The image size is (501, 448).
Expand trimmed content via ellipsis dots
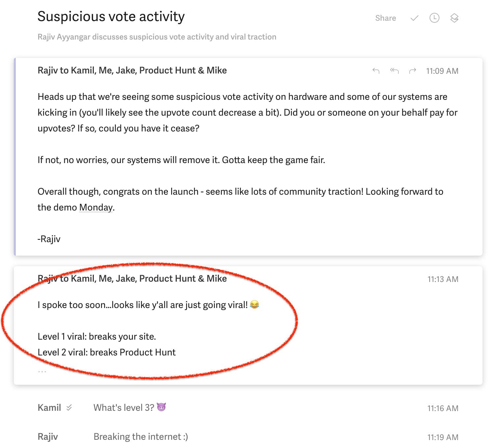(42, 371)
